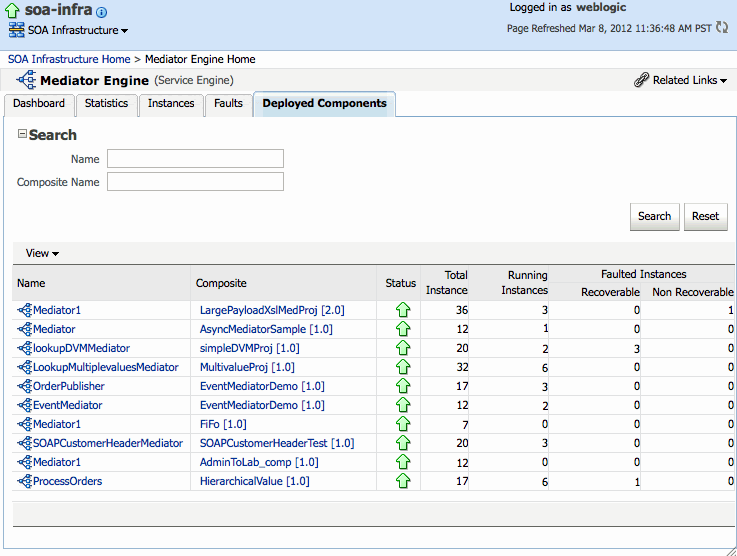Click the mediator icon beside LookupMultiplevaluesMediator
Viewport: 737px width, 556px height.
(24, 367)
